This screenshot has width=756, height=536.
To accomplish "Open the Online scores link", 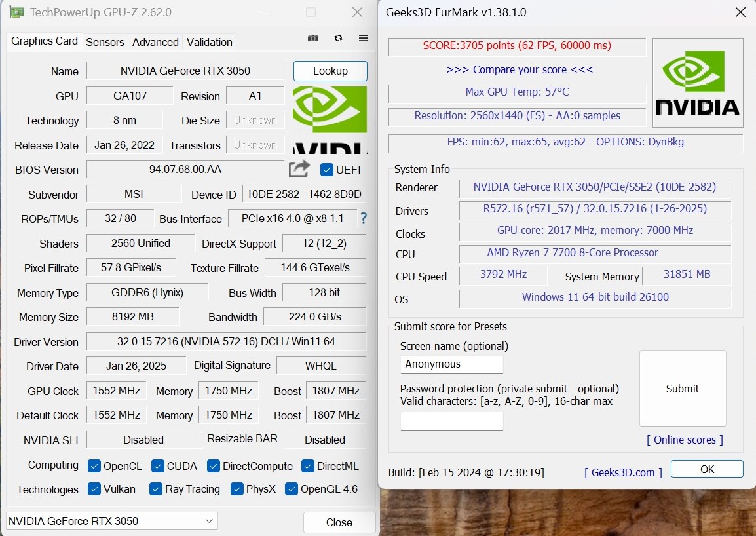I will 685,440.
